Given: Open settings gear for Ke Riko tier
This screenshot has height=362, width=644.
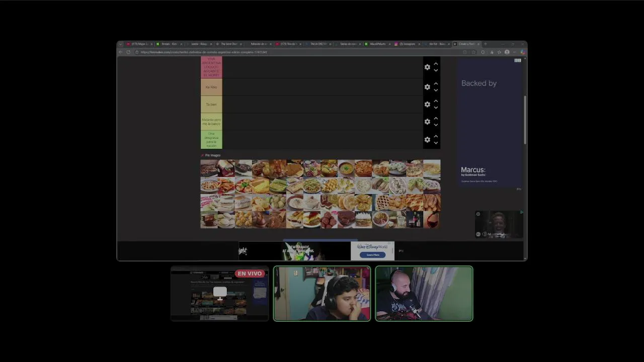Looking at the screenshot, I should [427, 87].
